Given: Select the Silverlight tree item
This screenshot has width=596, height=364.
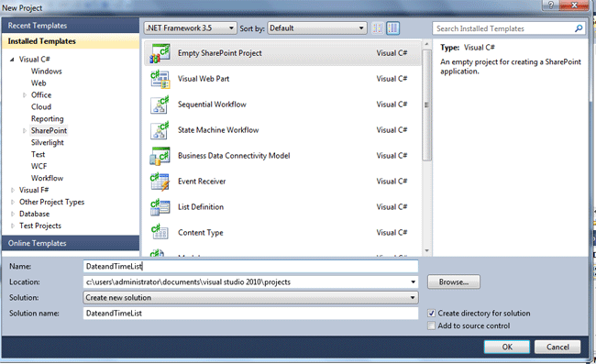Looking at the screenshot, I should (48, 142).
